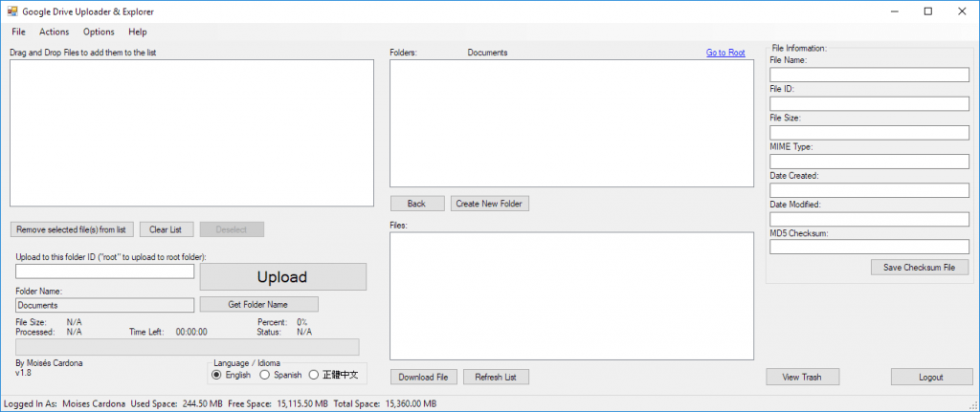This screenshot has width=980, height=412.
Task: Click the File Size information field
Action: tap(869, 132)
